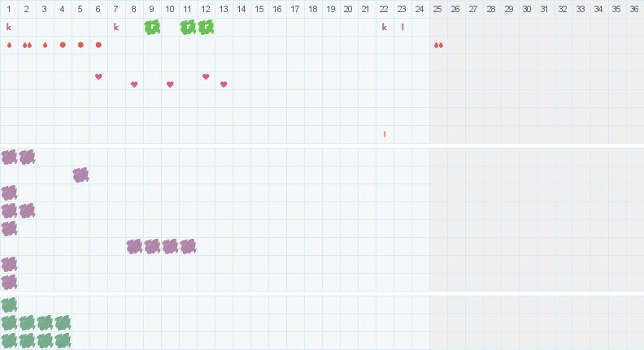644x350 pixels.
Task: Click the double blood drop on day 25
Action: pos(438,45)
